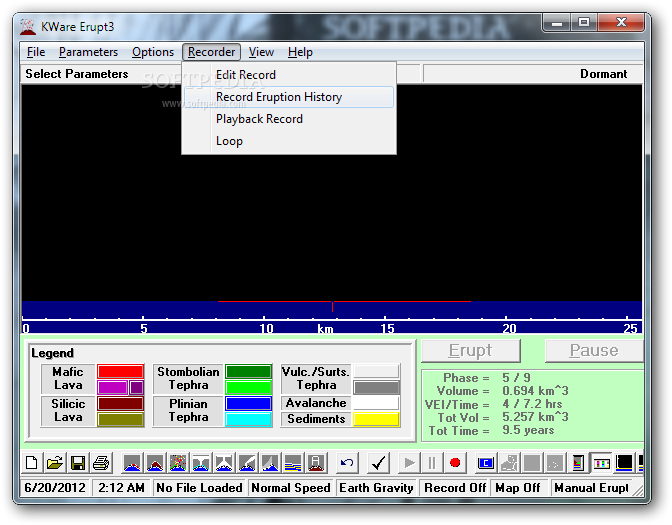The width and height of the screenshot is (672, 525).
Task: Click the grey Play triangle icon
Action: coord(409,463)
